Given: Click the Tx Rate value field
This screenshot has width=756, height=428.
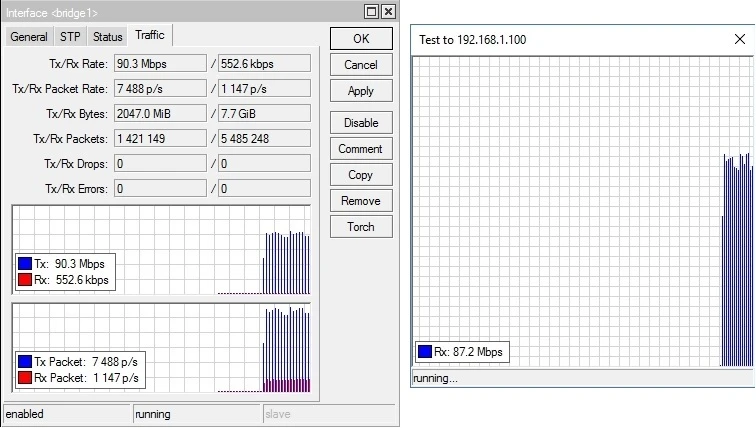Looking at the screenshot, I should click(159, 64).
